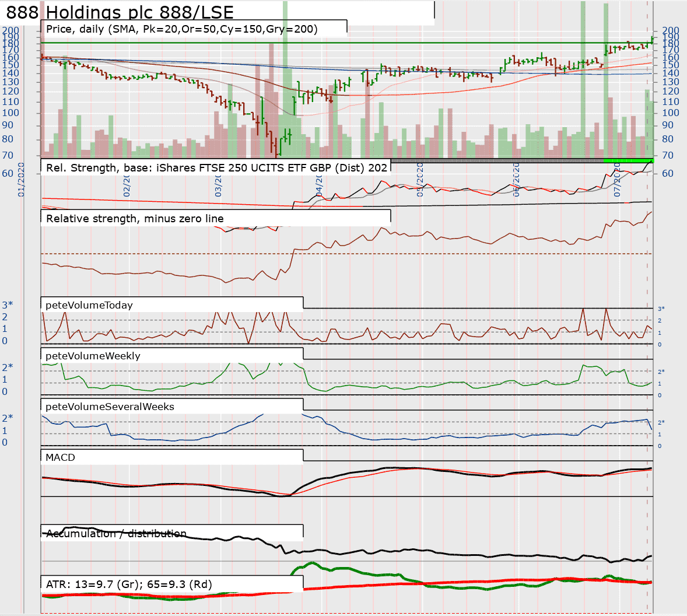687x616 pixels.
Task: Click the 03/20 date label
Action: (218, 185)
